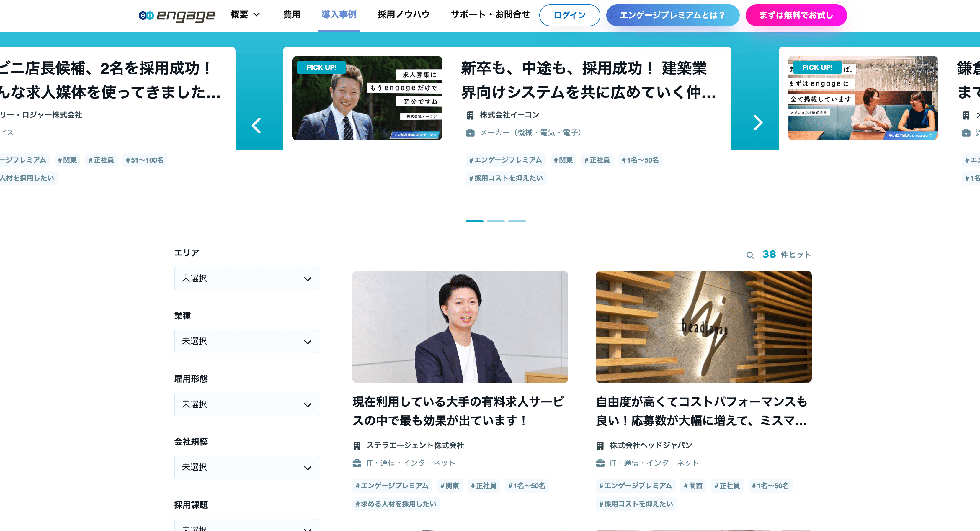Go to previous carousel slide arrow

pyautogui.click(x=257, y=125)
